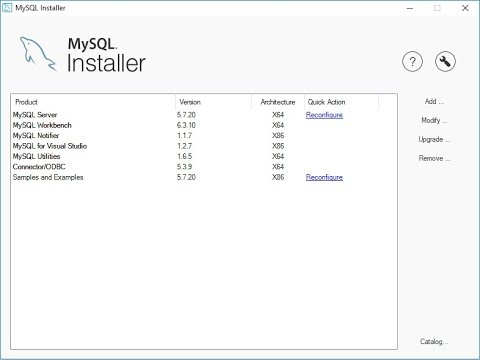Click version 1.1.7 of Notifier
480x360 pixels.
[184, 136]
